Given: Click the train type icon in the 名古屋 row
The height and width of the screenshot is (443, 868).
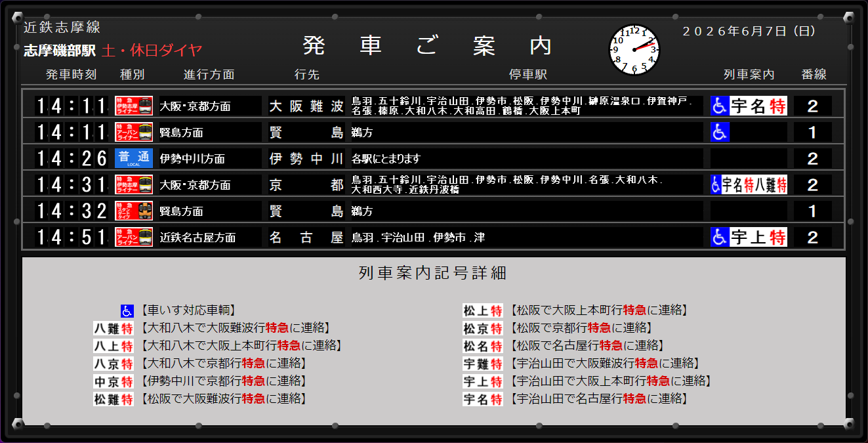Looking at the screenshot, I should click(134, 237).
